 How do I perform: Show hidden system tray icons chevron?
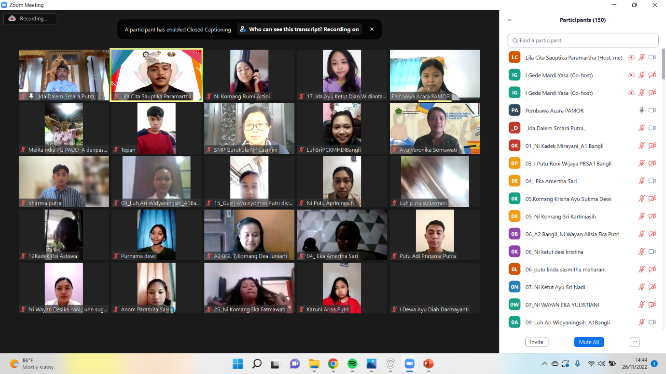tap(544, 364)
